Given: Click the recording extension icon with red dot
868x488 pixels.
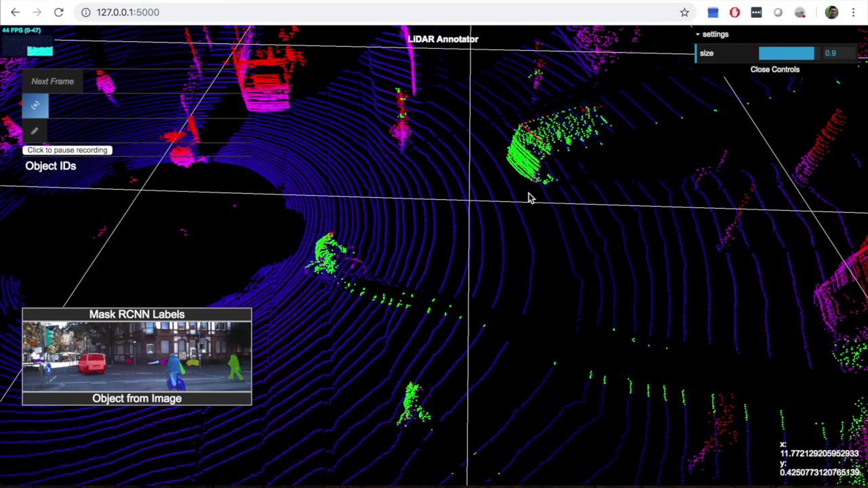Looking at the screenshot, I should click(800, 12).
